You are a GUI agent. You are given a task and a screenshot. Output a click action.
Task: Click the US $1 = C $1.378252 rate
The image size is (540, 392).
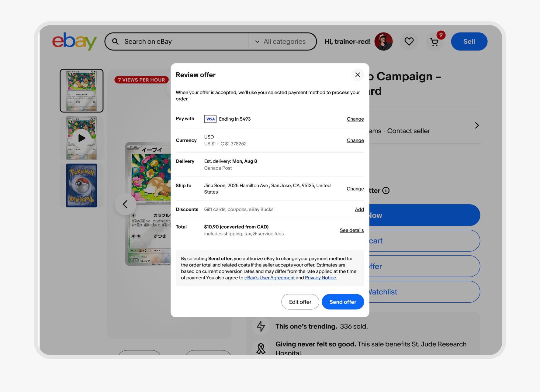(225, 143)
